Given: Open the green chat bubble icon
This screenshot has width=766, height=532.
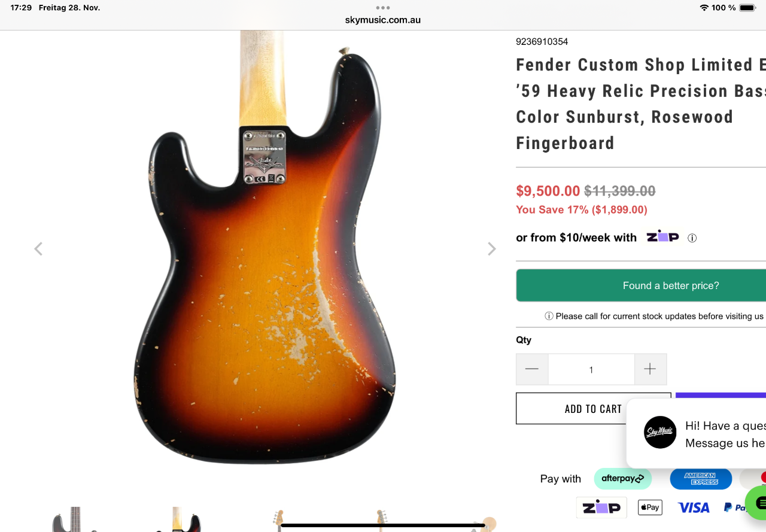Looking at the screenshot, I should tap(758, 503).
